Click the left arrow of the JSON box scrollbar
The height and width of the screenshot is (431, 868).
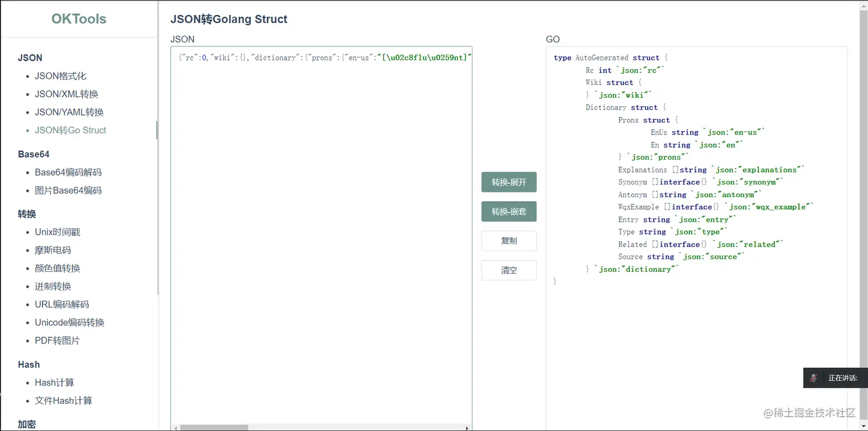click(176, 428)
